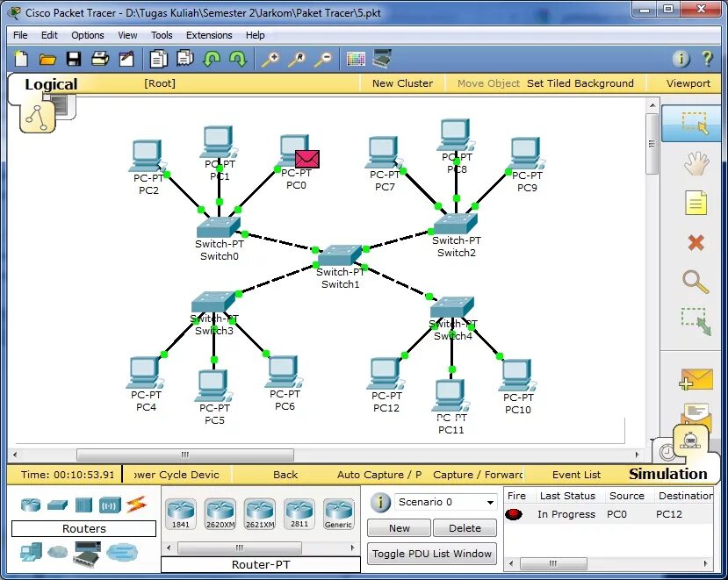Viewport: 728px width, 580px height.
Task: Choose the Inspect magnifier tool
Action: tap(696, 283)
